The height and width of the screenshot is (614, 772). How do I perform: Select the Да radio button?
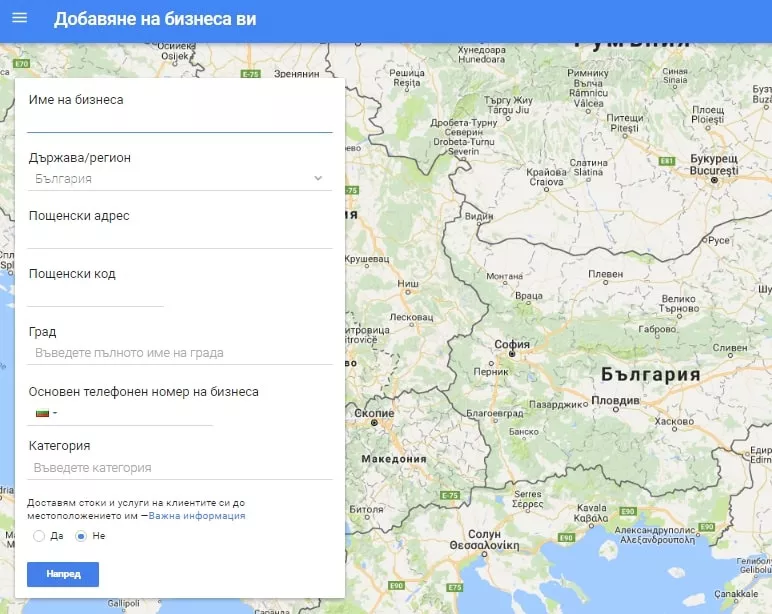click(39, 536)
